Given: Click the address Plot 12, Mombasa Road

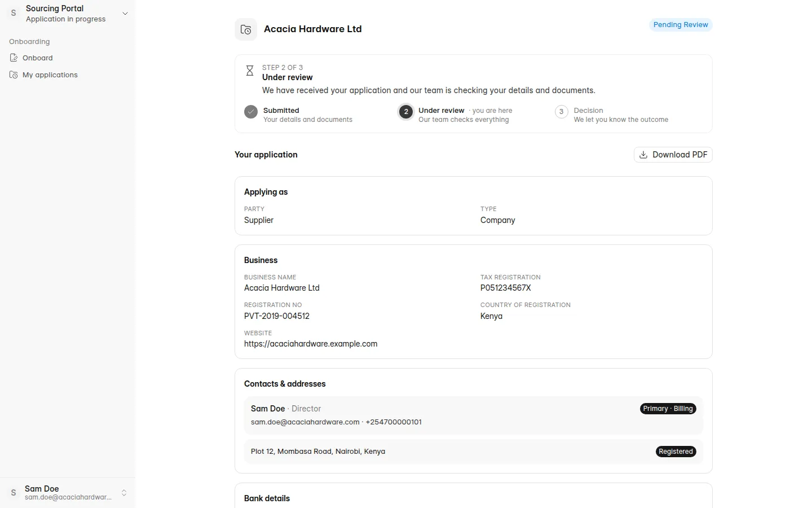Looking at the screenshot, I should tap(318, 452).
